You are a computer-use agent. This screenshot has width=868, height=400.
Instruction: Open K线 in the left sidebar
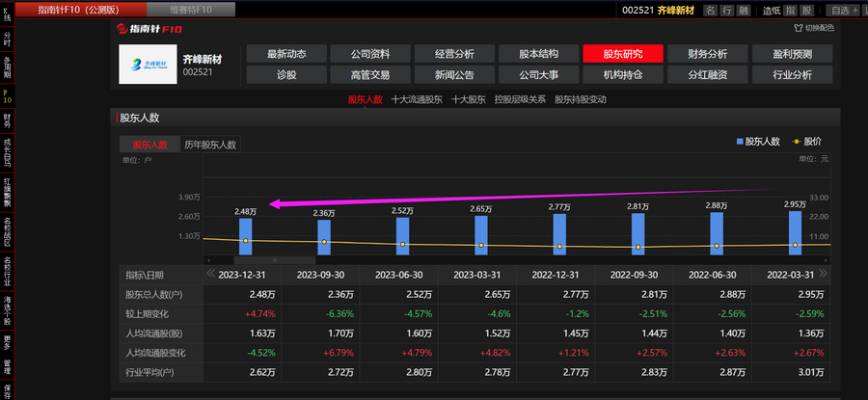click(x=7, y=16)
